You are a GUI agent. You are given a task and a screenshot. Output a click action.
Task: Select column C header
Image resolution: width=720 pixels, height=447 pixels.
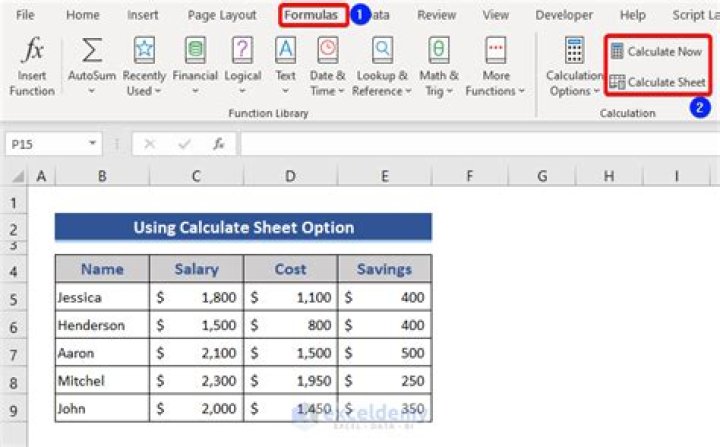pos(196,176)
